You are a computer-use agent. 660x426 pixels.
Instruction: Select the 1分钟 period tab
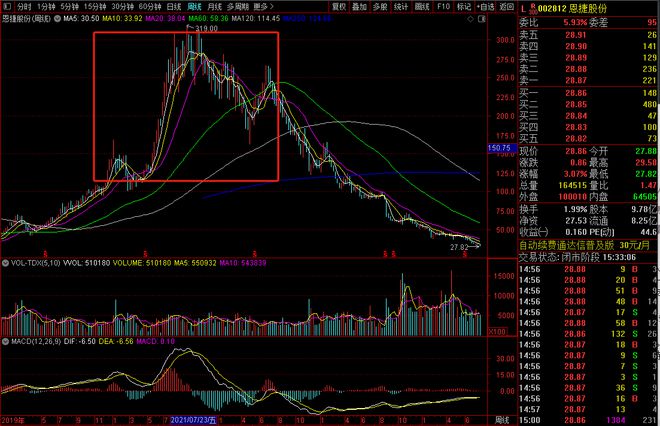[x=46, y=7]
